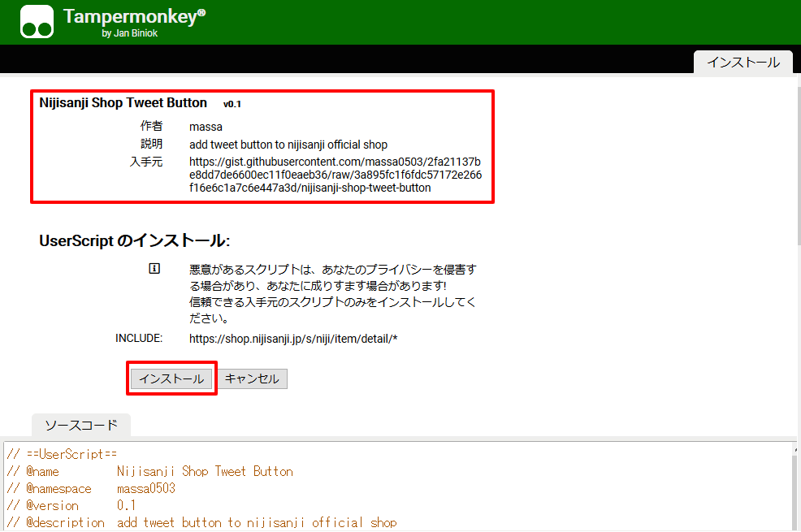Click the gist.githubusercontent.com source URL
The width and height of the screenshot is (801, 532).
coord(335,175)
